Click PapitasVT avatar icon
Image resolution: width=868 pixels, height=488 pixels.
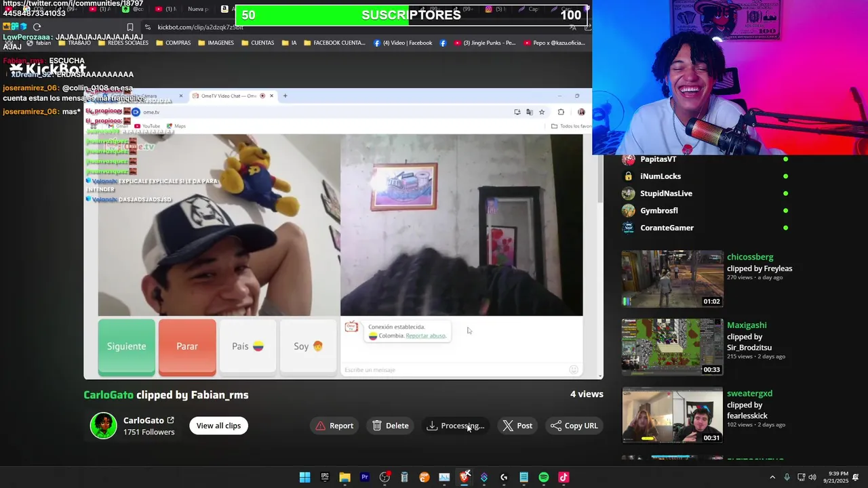pos(629,159)
